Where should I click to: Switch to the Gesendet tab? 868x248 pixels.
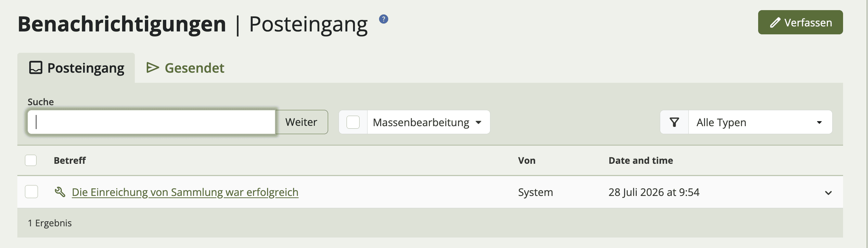tap(185, 68)
